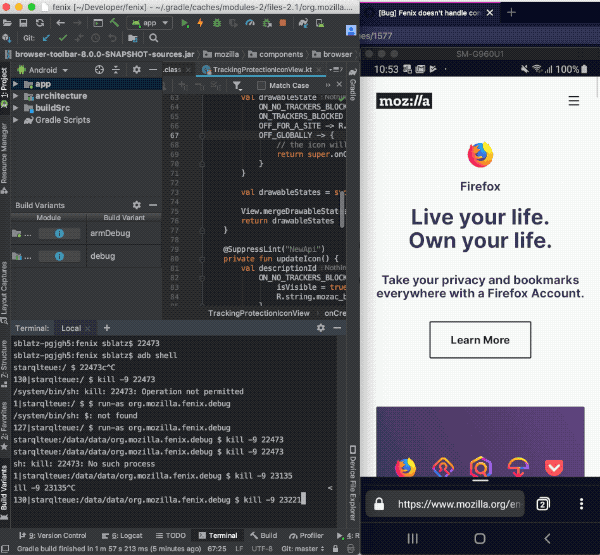This screenshot has height=555, width=600.
Task: Open tab counter showing 2 tabs
Action: (543, 504)
